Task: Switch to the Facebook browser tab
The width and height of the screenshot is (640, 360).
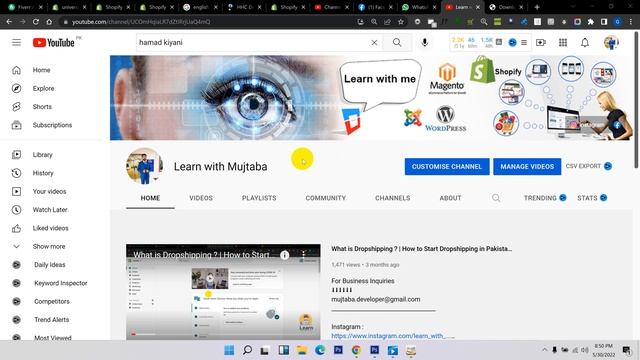Action: click(376, 7)
